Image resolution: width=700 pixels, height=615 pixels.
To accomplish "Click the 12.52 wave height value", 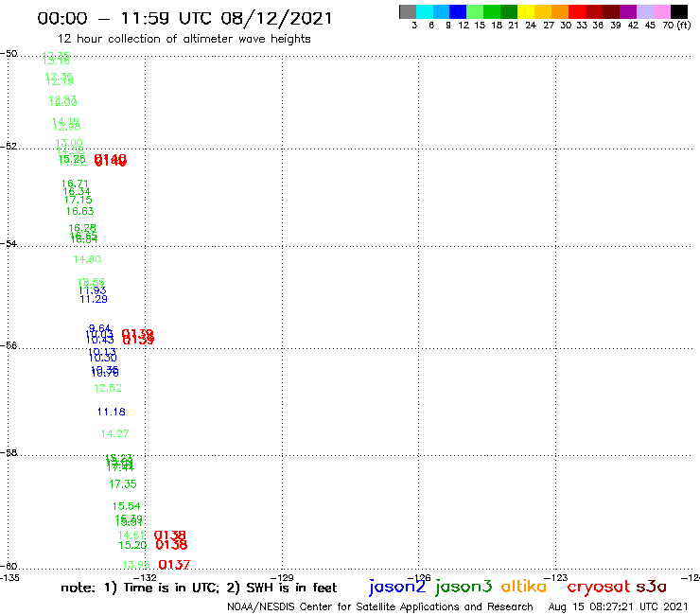I will pos(108,388).
